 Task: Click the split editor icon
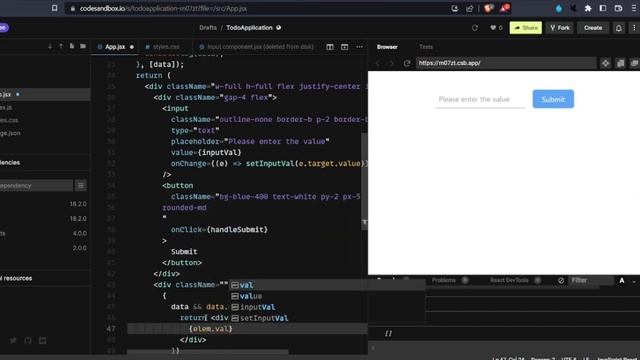330,47
